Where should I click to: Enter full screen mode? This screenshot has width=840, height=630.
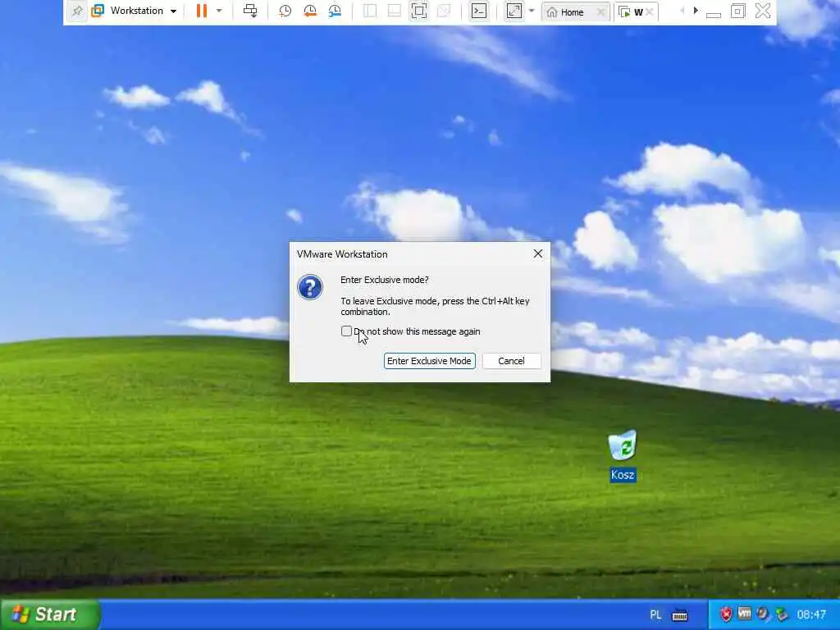(x=419, y=11)
